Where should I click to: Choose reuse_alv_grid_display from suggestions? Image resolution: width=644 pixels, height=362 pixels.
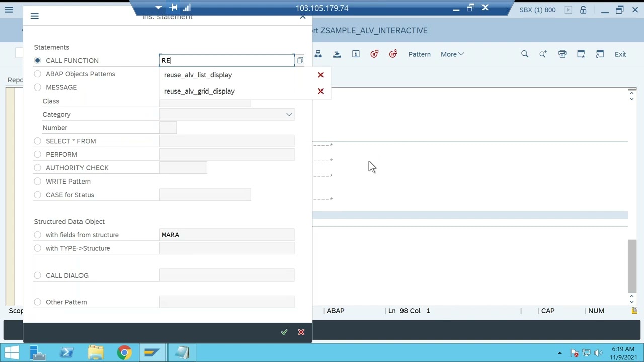(x=199, y=91)
